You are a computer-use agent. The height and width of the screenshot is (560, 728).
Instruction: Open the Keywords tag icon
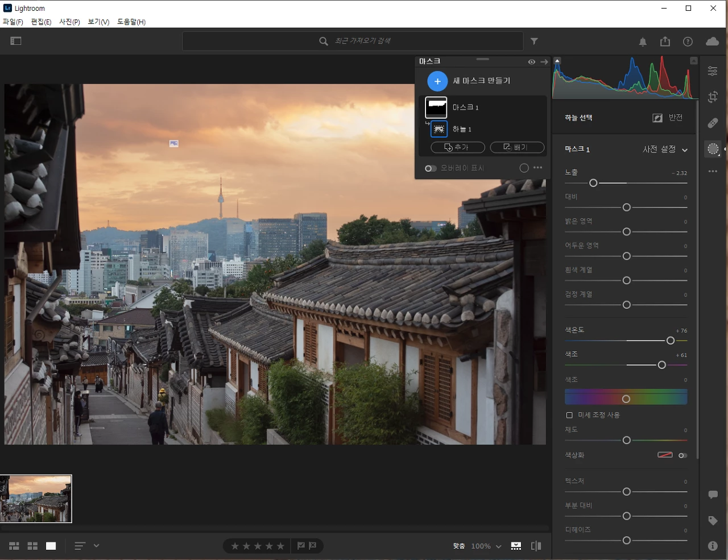tap(713, 520)
